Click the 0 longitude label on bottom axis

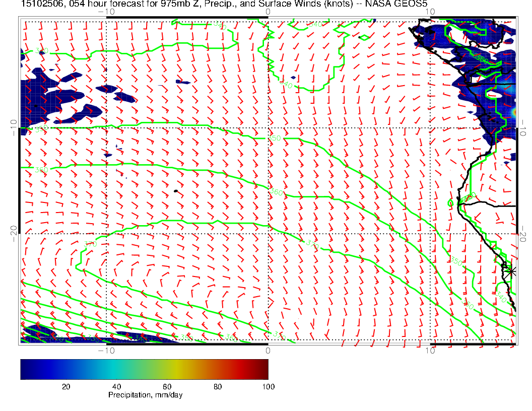click(268, 350)
